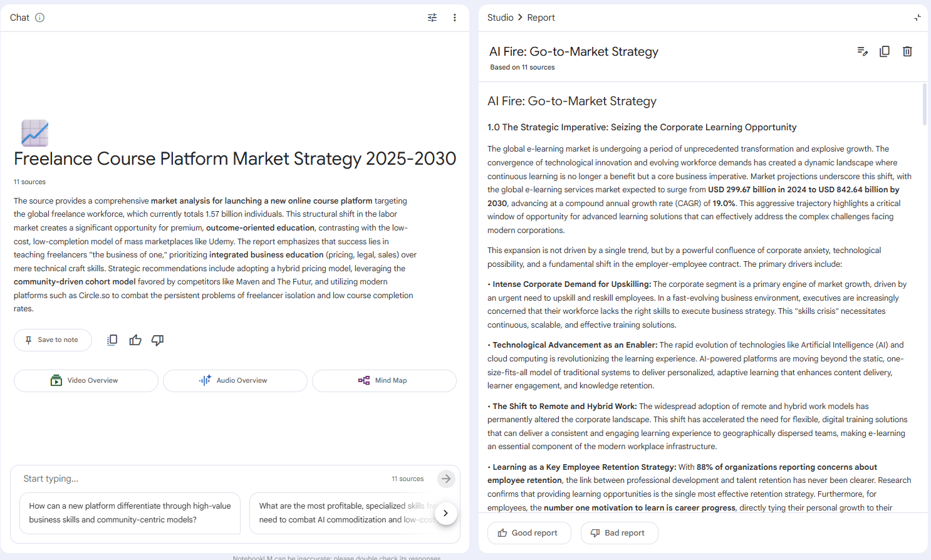This screenshot has width=931, height=560.
Task: Copy the Go-to-Market report via copy icon
Action: pos(885,51)
